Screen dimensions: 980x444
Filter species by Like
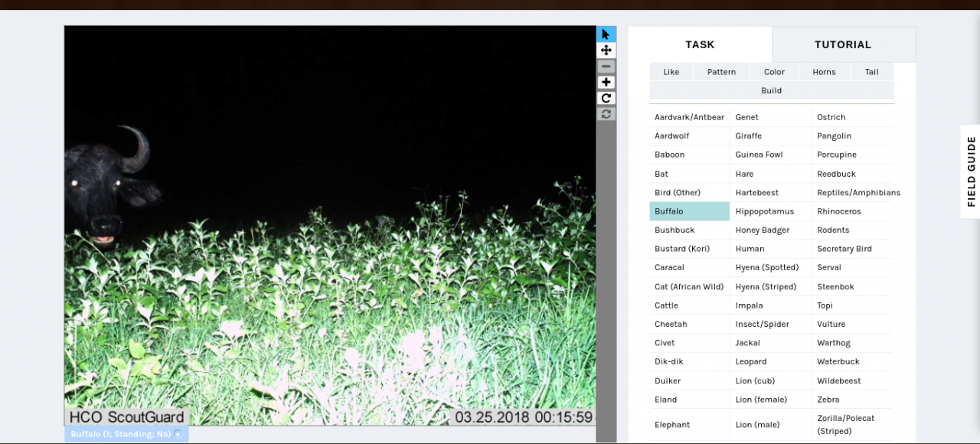click(x=671, y=72)
